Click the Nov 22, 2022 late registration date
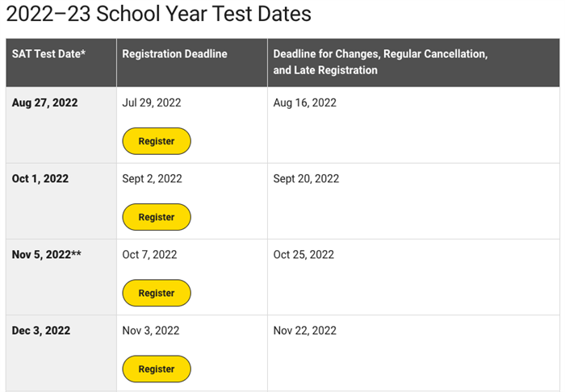 (x=305, y=331)
